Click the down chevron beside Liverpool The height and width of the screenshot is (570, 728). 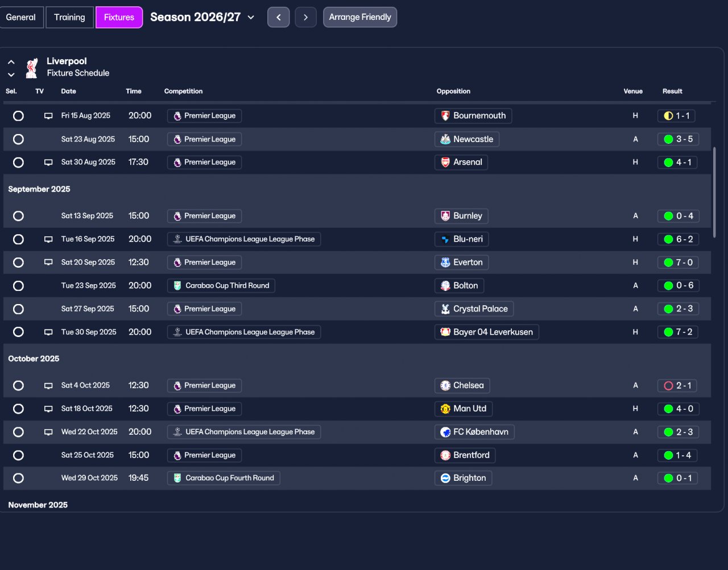tap(11, 74)
